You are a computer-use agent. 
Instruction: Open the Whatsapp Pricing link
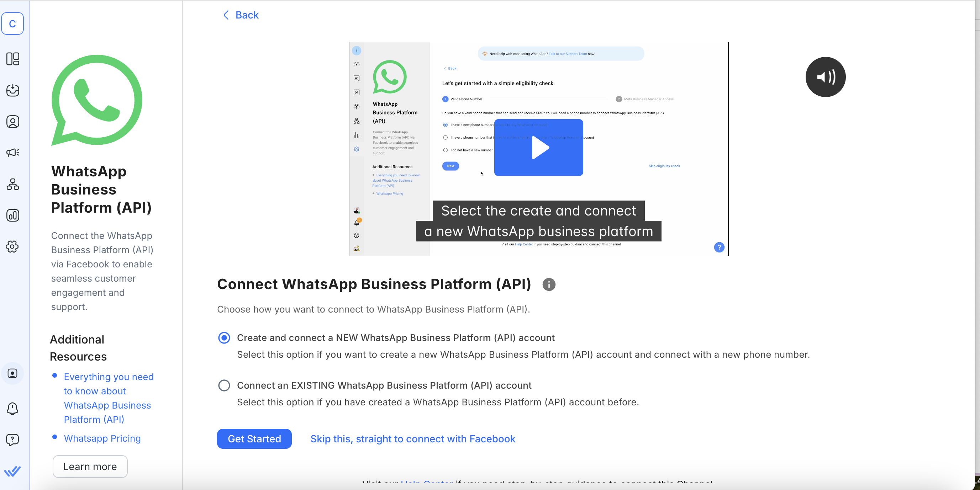click(x=102, y=438)
